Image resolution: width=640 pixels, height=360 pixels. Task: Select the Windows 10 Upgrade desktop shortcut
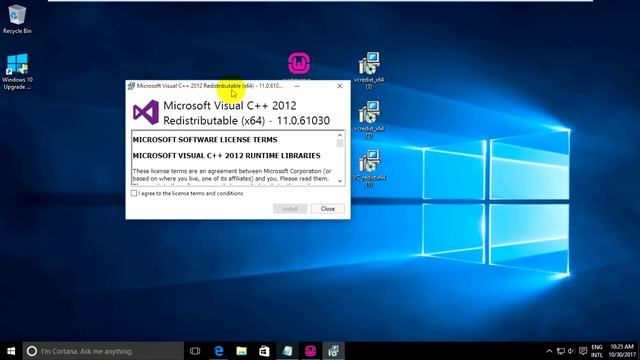coord(17,72)
